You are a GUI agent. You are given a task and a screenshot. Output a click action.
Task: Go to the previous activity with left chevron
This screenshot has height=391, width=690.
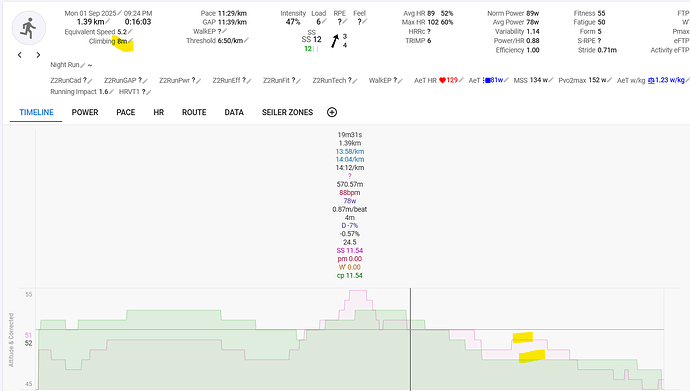click(x=19, y=55)
